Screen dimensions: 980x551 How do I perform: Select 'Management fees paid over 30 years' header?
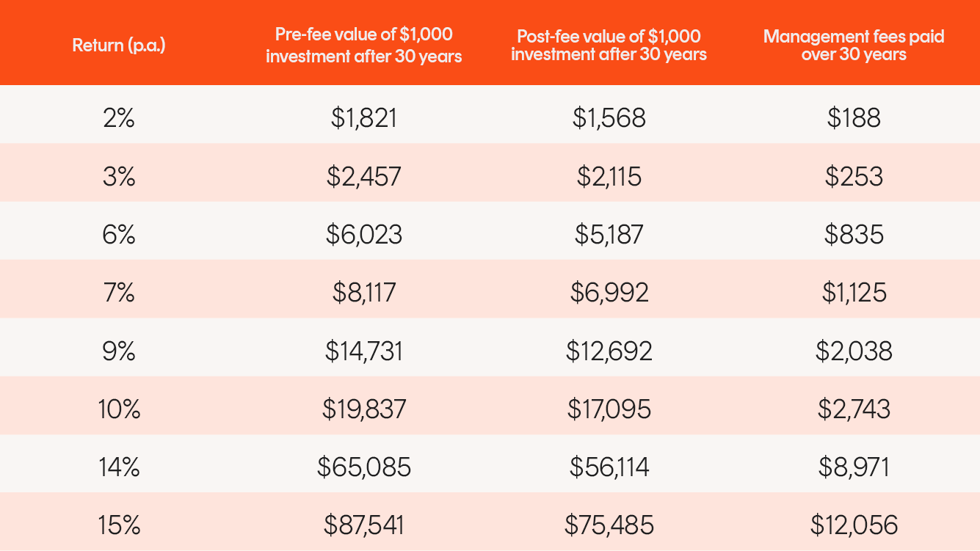(854, 45)
